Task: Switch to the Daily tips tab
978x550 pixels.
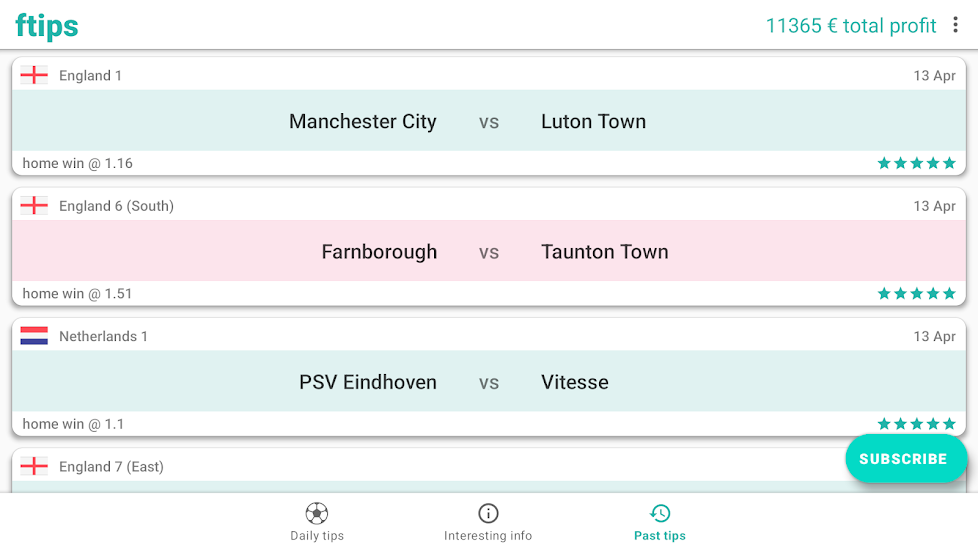Action: (x=317, y=535)
